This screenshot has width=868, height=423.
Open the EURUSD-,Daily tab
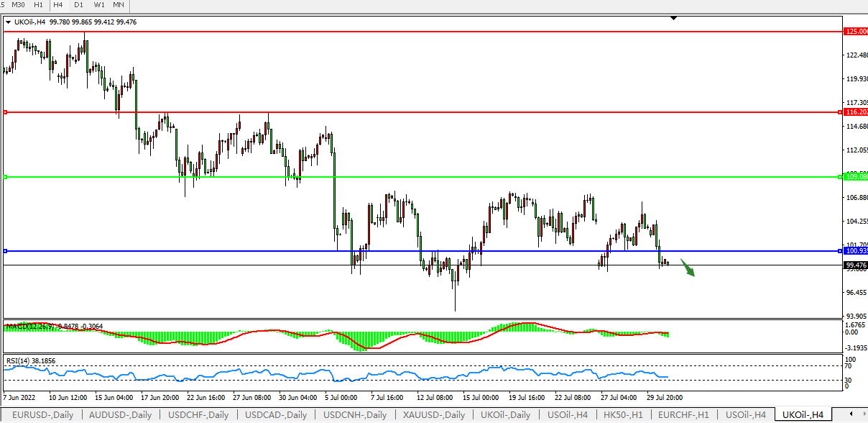pos(42,415)
